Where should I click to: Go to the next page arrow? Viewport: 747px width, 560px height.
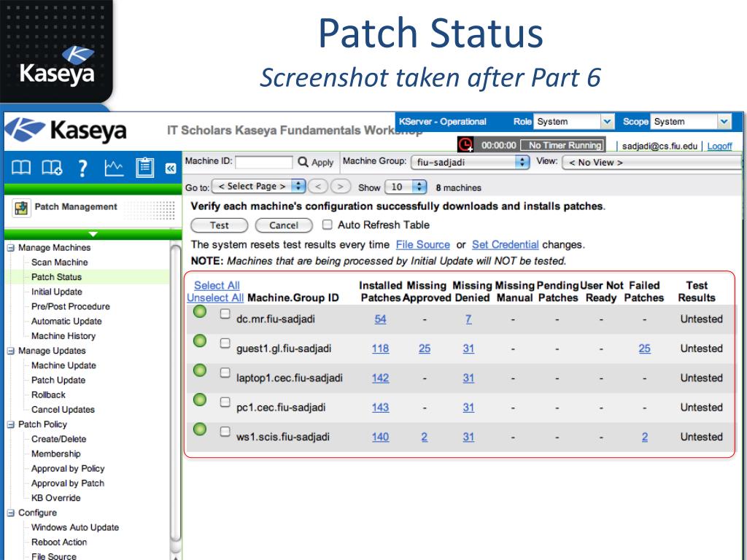tap(340, 186)
